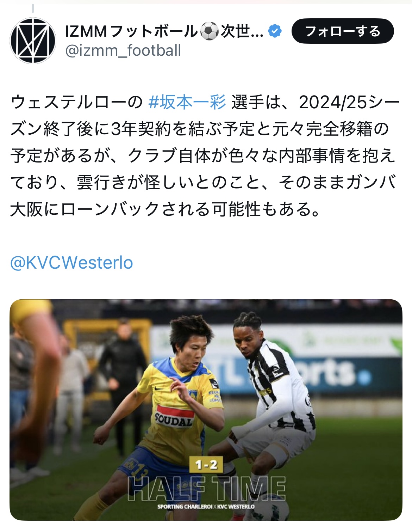Open the attached match photo
The height and width of the screenshot is (532, 412).
pos(206,410)
